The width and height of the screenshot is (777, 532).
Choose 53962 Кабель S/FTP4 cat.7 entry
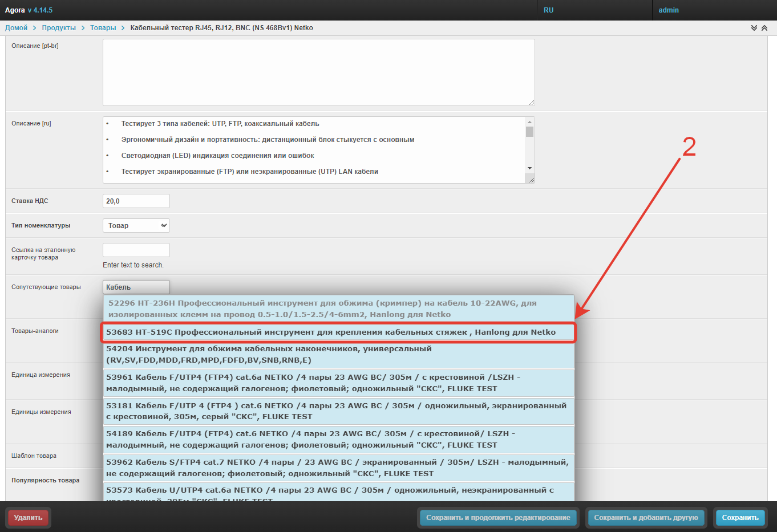click(x=338, y=468)
